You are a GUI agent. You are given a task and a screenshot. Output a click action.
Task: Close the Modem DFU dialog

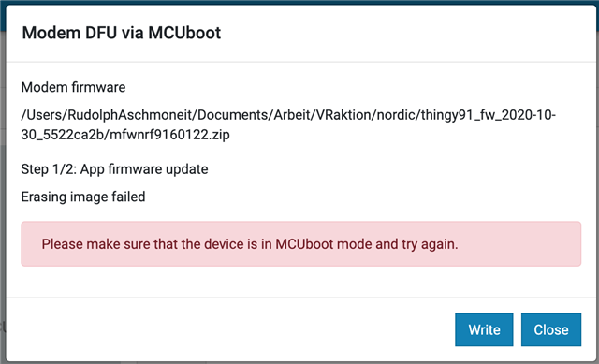pyautogui.click(x=551, y=329)
